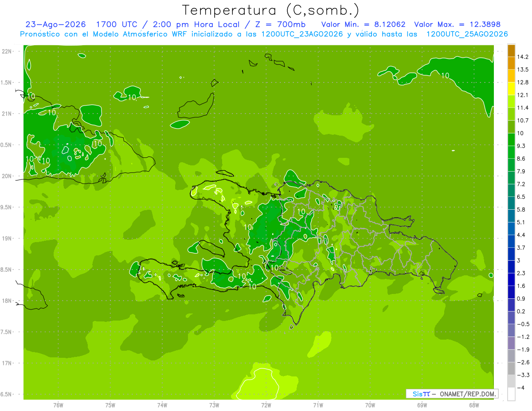Pick the yellow color bar segment between 12.1 and 12.8
532x411 pixels.
tap(511, 89)
